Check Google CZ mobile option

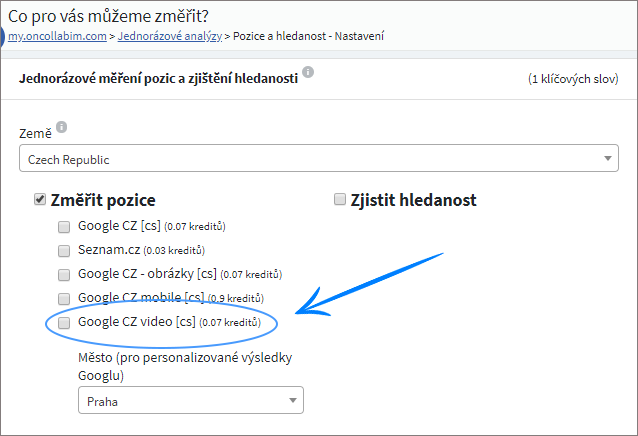tap(64, 299)
